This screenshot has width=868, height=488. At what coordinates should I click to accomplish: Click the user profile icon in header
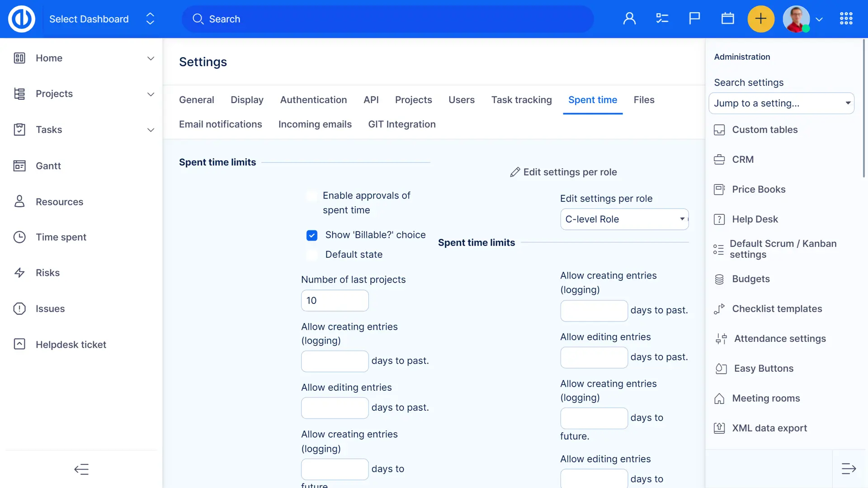tap(629, 19)
